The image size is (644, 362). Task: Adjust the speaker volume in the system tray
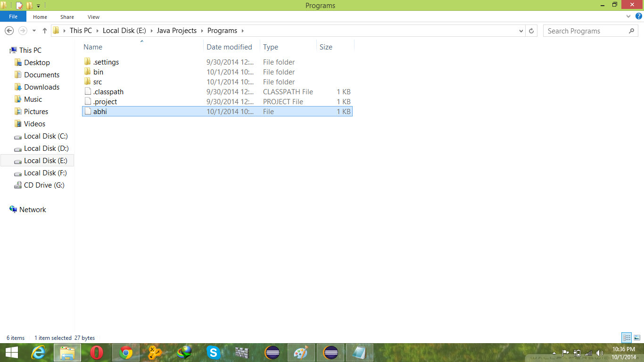(600, 352)
